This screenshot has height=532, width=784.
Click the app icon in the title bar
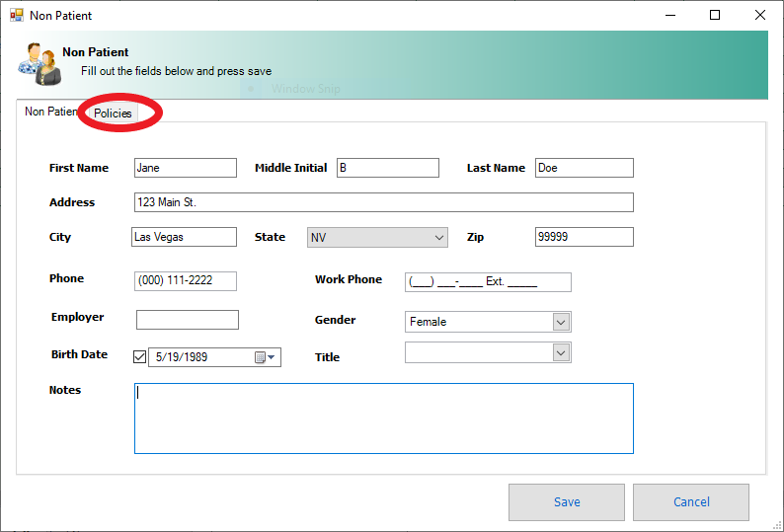pos(16,16)
